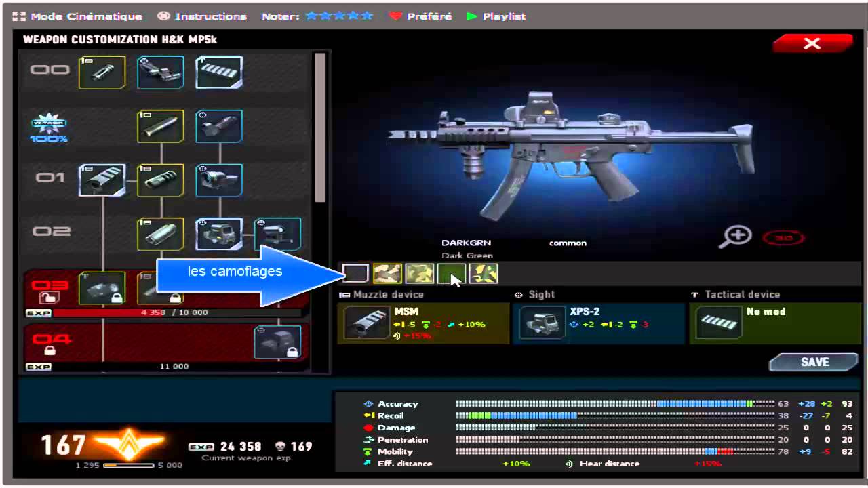This screenshot has width=868, height=488.
Task: Toggle Mode Cinématique
Action: (79, 16)
